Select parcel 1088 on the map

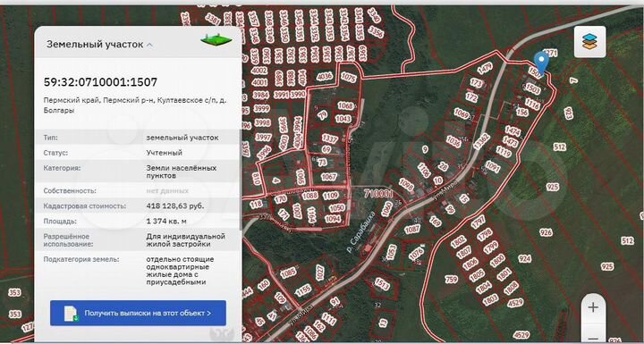309,196
